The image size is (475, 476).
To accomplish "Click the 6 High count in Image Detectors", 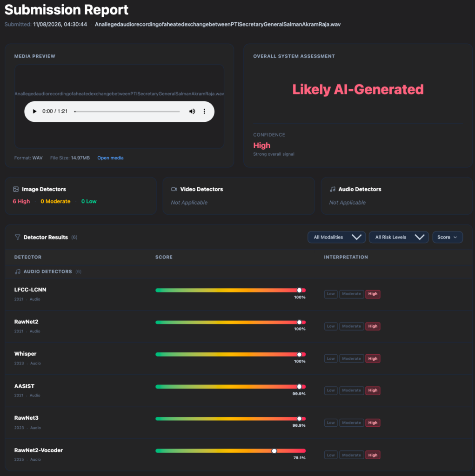I will (21, 201).
